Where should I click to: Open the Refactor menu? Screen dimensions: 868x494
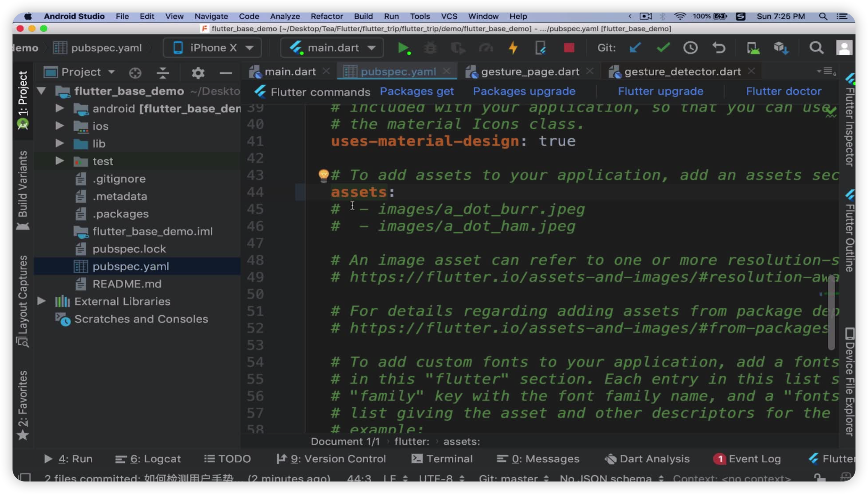tap(326, 16)
